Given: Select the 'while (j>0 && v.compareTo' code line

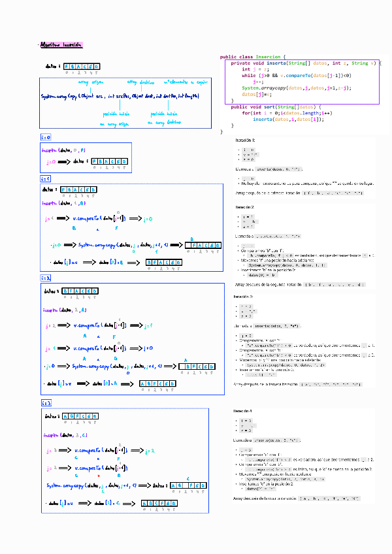Looking at the screenshot, I should 297,76.
